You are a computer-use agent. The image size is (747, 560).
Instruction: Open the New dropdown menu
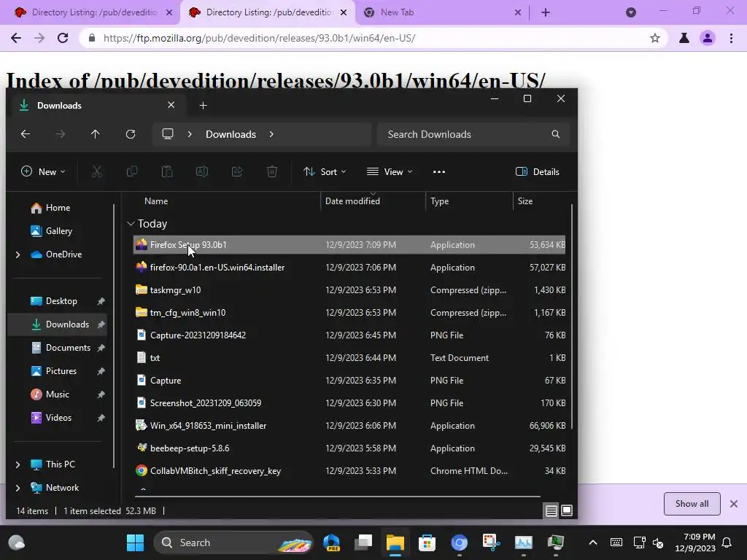pos(43,172)
